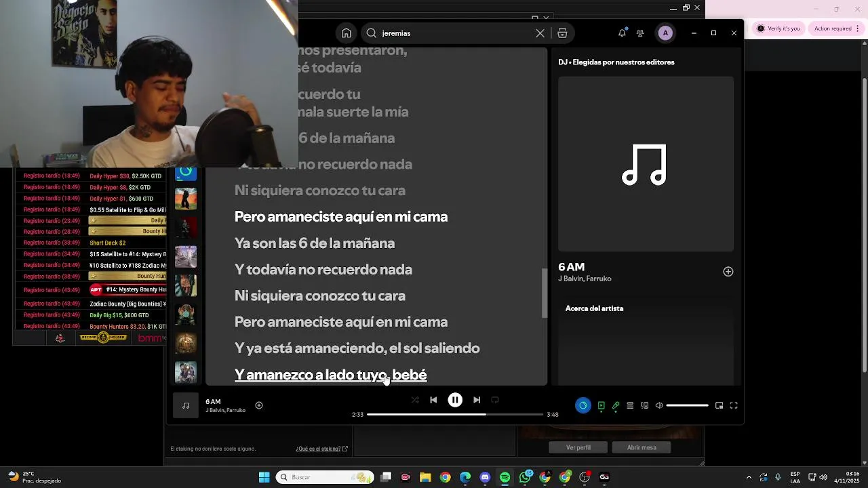Mute audio with the speaker icon
The width and height of the screenshot is (868, 488).
tap(659, 405)
